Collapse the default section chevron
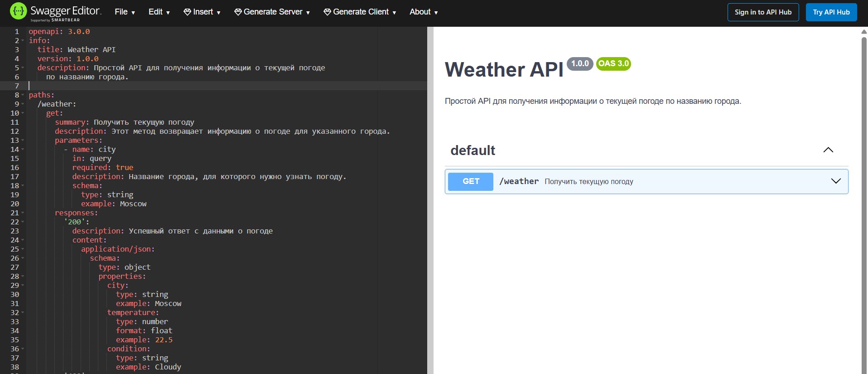 (828, 150)
